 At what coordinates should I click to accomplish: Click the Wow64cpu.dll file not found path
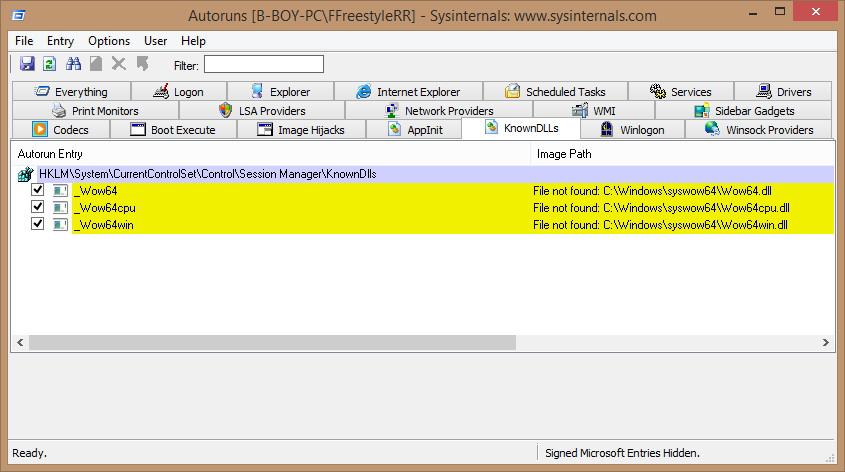[661, 208]
